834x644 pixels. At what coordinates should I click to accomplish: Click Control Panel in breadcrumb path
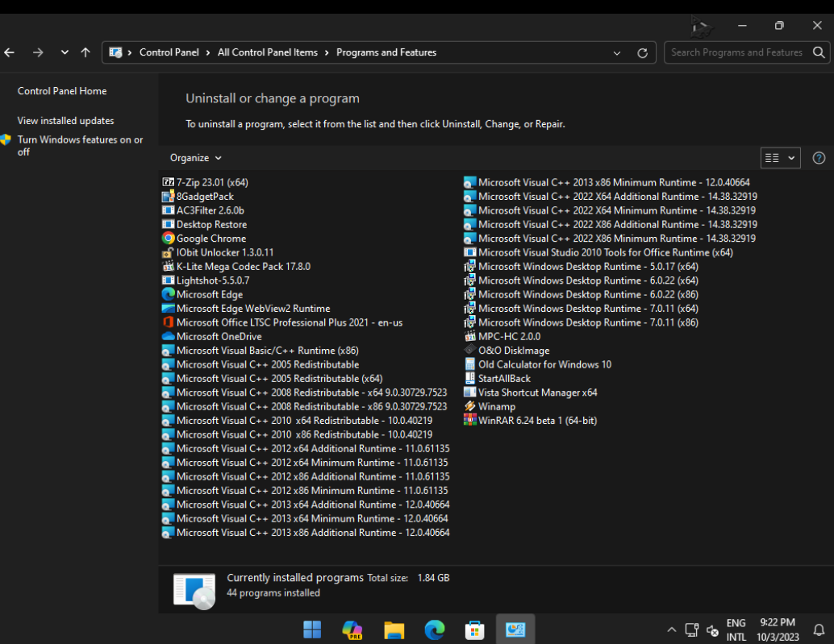pyautogui.click(x=169, y=52)
